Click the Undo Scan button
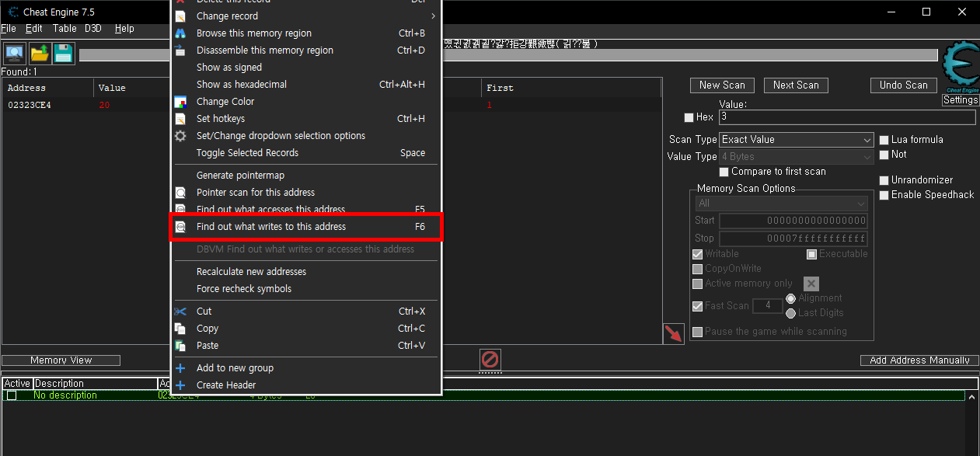 pyautogui.click(x=904, y=85)
